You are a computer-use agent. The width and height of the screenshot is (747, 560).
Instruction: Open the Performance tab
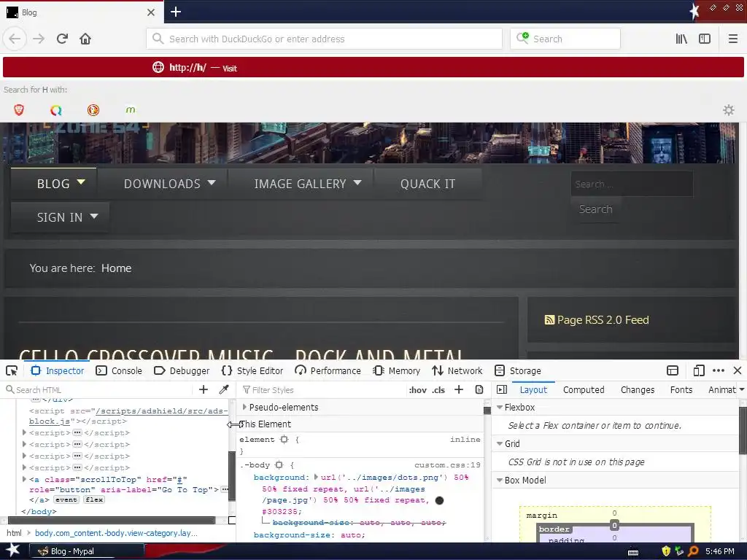coord(328,370)
